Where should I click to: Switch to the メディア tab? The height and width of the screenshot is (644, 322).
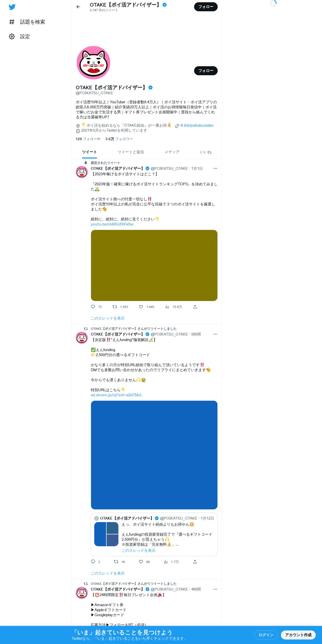click(172, 152)
